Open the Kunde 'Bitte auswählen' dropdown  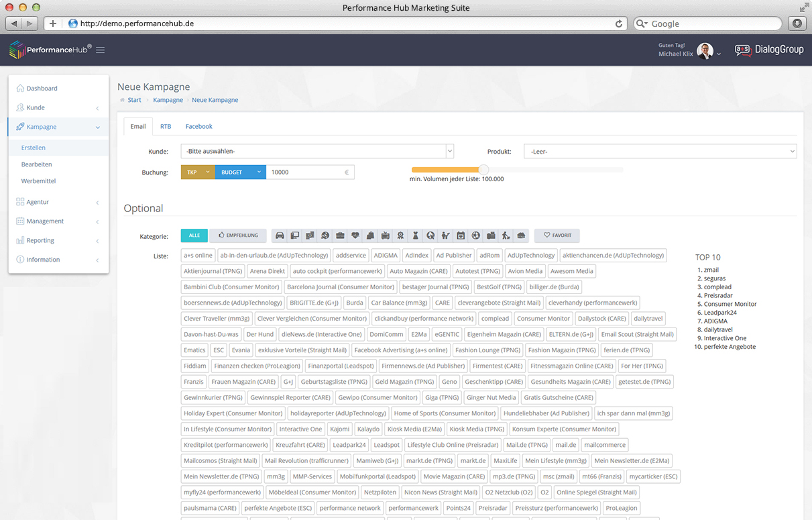[317, 151]
